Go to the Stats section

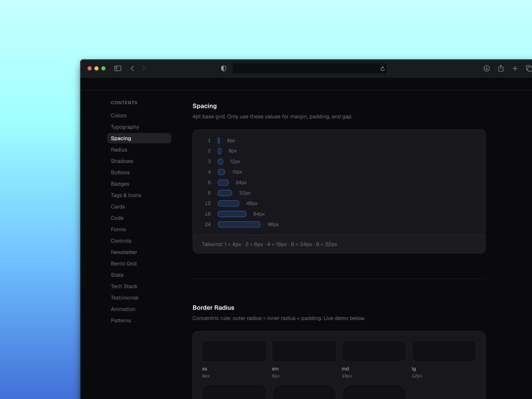(117, 275)
